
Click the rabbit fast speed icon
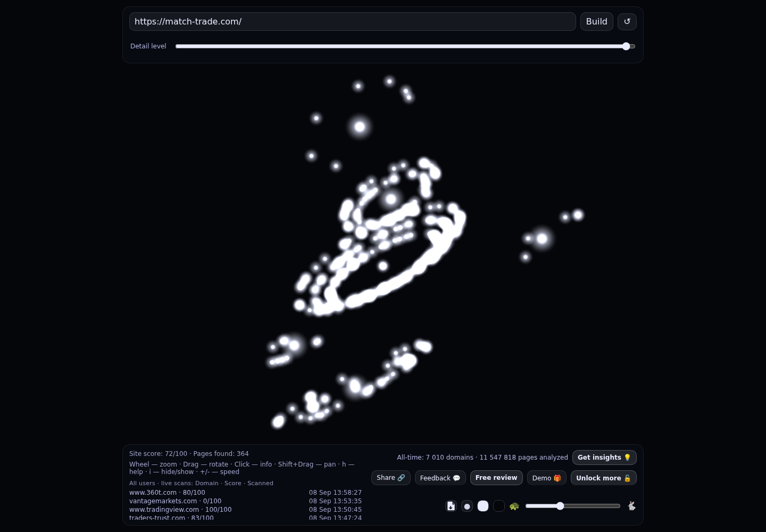(631, 506)
